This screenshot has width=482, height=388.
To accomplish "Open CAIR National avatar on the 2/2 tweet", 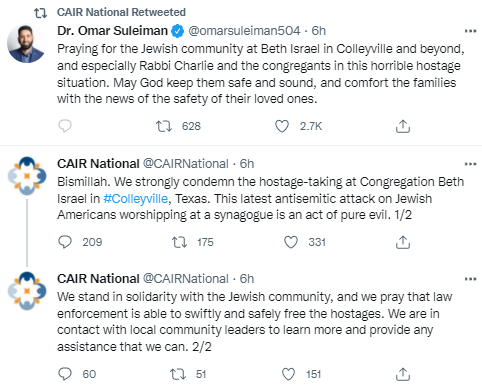I will tap(27, 291).
